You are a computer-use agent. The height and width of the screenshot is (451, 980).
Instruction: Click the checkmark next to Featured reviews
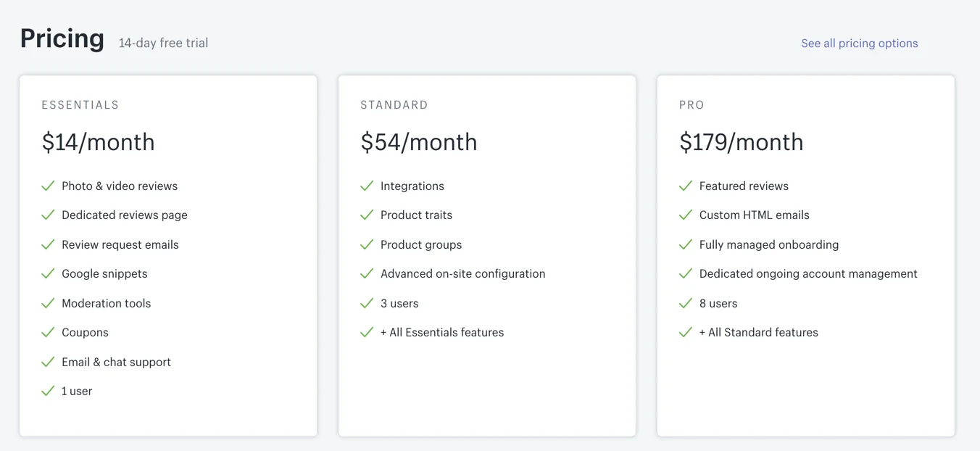[686, 186]
